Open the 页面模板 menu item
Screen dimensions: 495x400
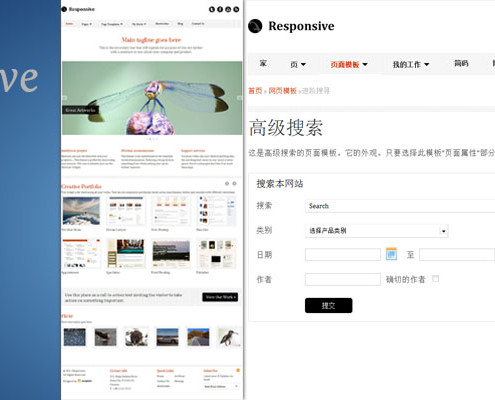(349, 64)
